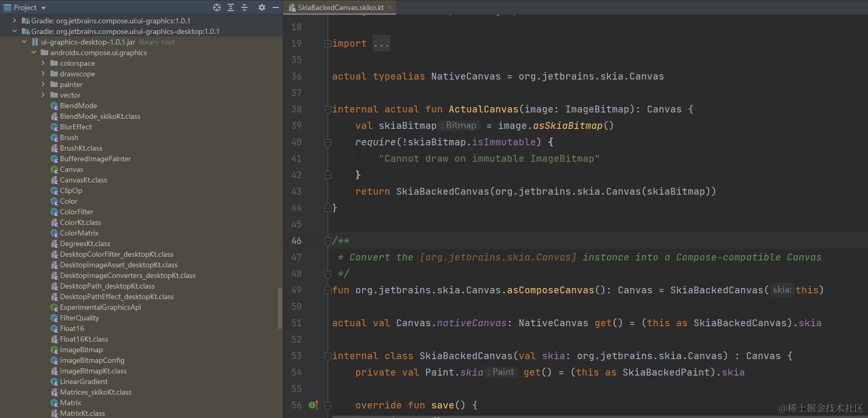The image size is (868, 418).
Task: Open Canvas in the project tree
Action: [71, 170]
